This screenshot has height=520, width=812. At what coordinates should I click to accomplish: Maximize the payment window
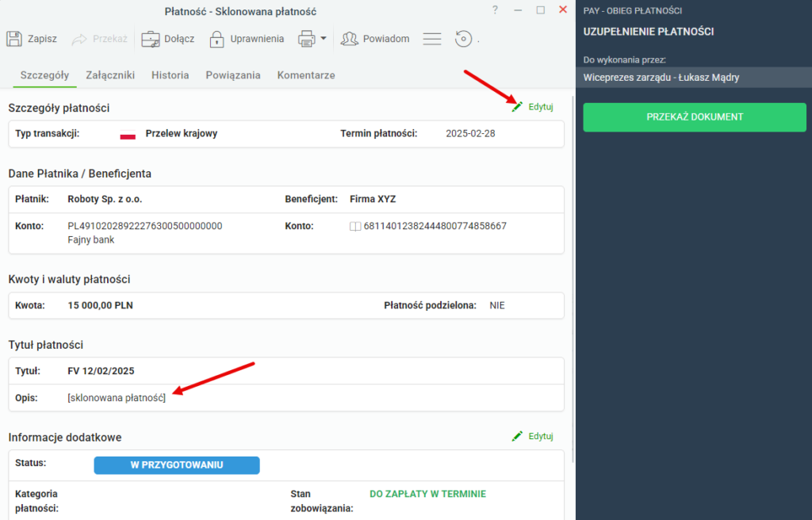(540, 10)
